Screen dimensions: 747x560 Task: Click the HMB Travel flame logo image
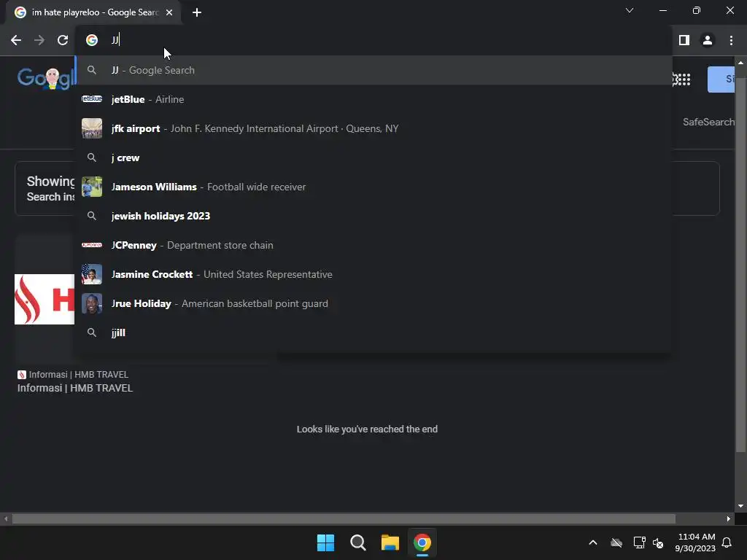(44, 299)
